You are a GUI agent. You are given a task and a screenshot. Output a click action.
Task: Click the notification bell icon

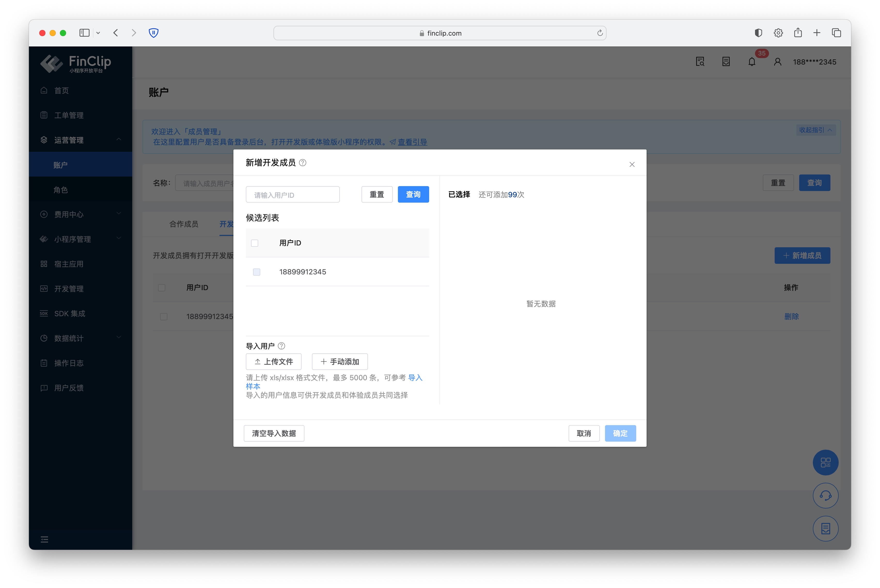[751, 62]
